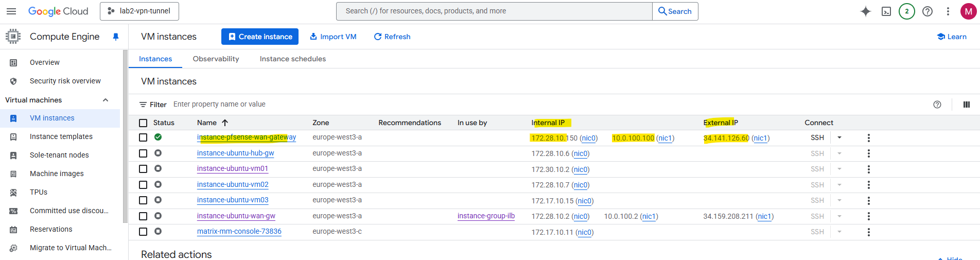
Task: Open the main navigation hamburger menu
Action: [11, 11]
